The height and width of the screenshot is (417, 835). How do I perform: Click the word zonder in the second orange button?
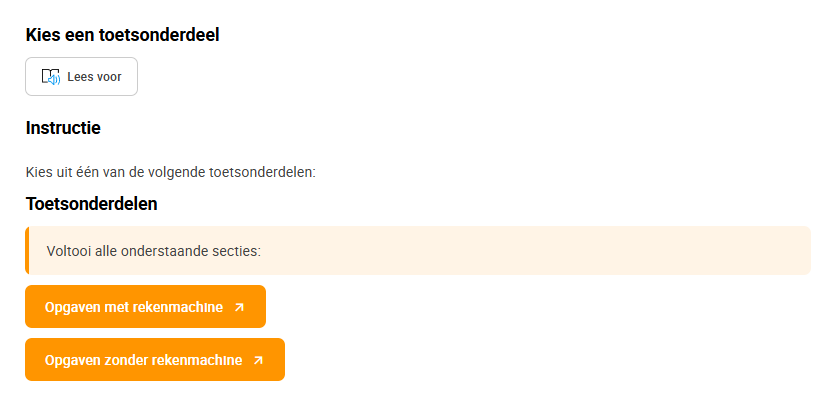[x=127, y=361]
